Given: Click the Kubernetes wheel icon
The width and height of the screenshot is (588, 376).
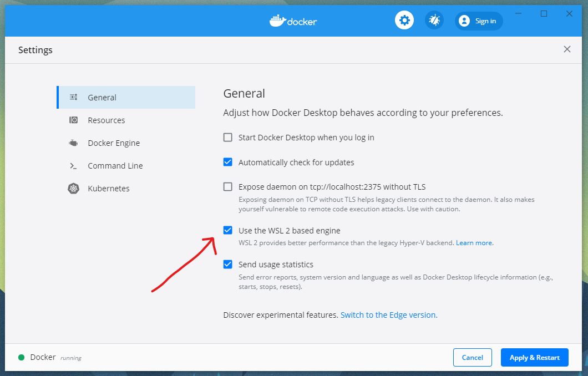Looking at the screenshot, I should point(73,188).
